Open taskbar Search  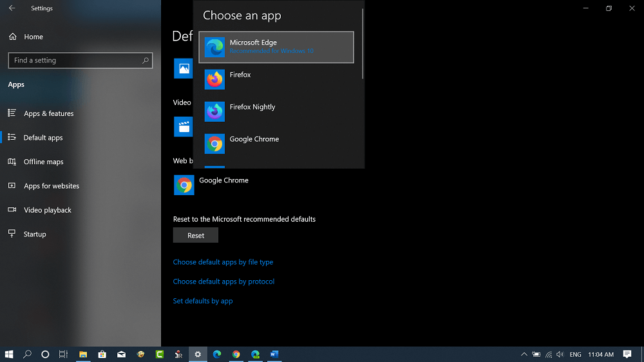tap(27, 354)
